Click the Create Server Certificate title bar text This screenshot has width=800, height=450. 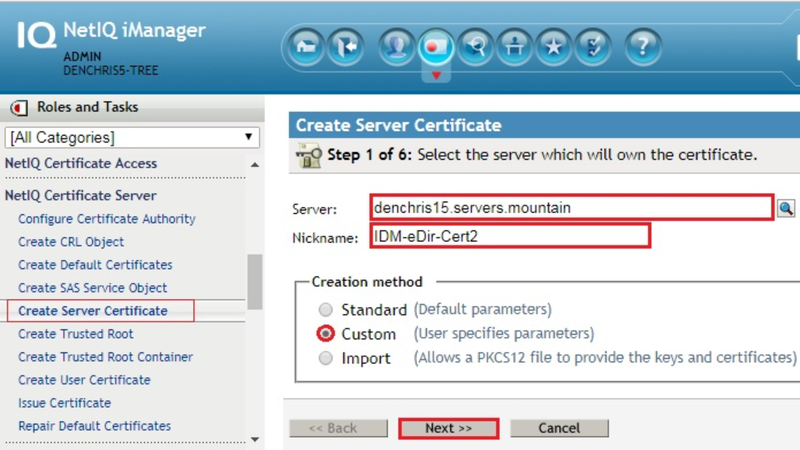coord(398,126)
